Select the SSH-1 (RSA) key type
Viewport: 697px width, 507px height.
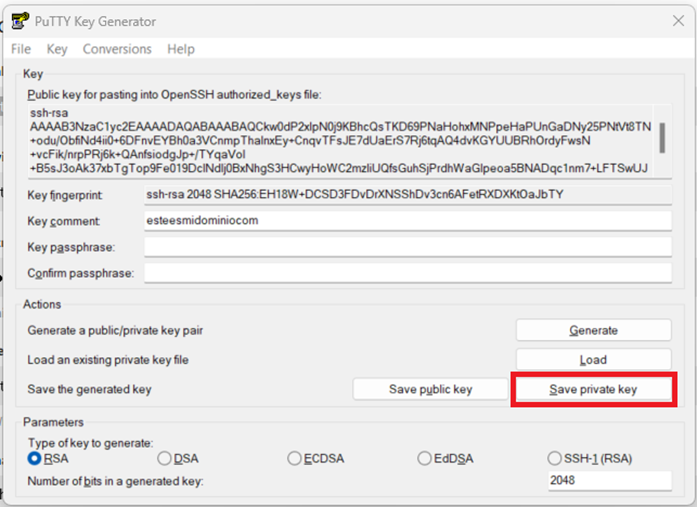pos(555,459)
